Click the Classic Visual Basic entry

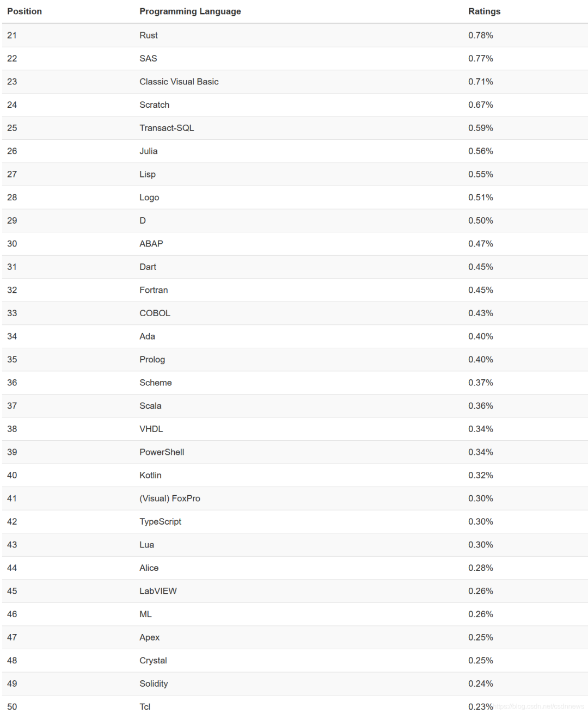click(x=179, y=82)
